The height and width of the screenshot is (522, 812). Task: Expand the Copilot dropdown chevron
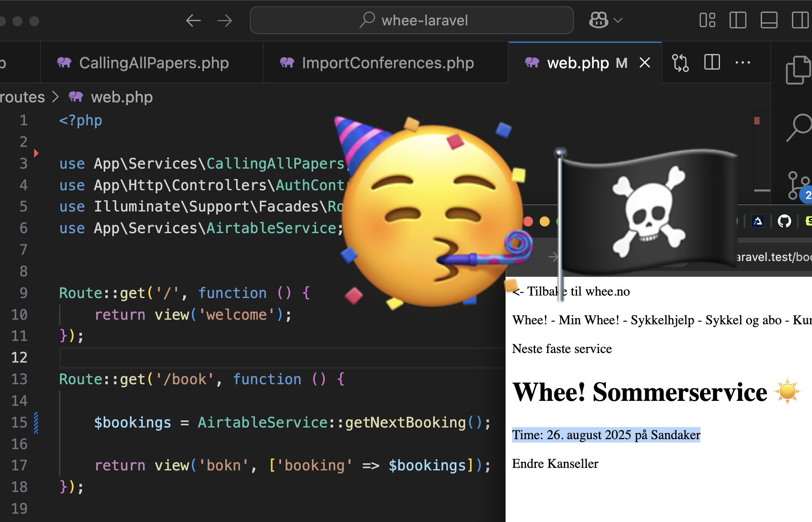tap(618, 20)
